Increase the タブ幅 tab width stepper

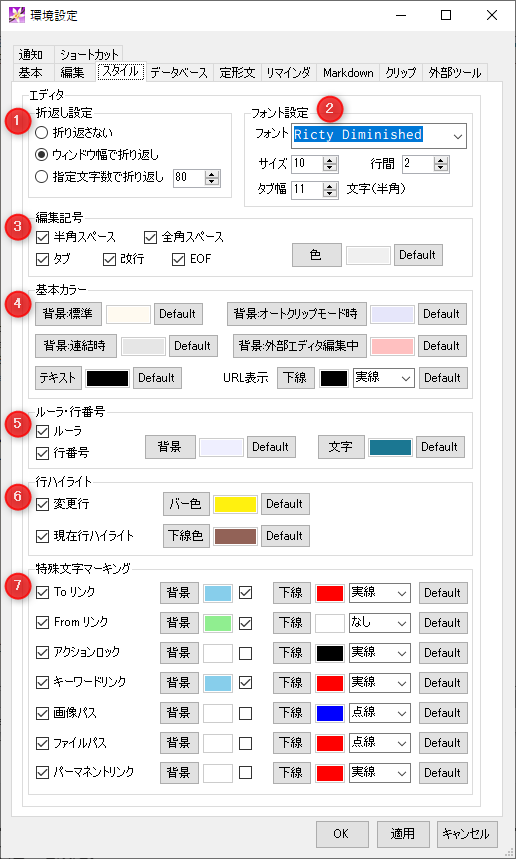click(329, 186)
